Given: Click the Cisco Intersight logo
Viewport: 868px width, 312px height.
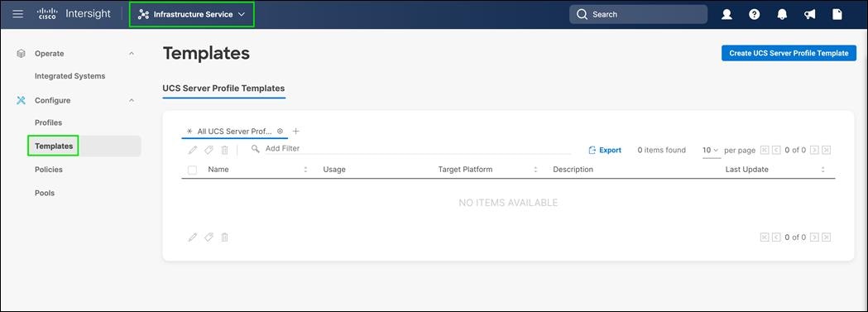Looking at the screenshot, I should pos(74,14).
